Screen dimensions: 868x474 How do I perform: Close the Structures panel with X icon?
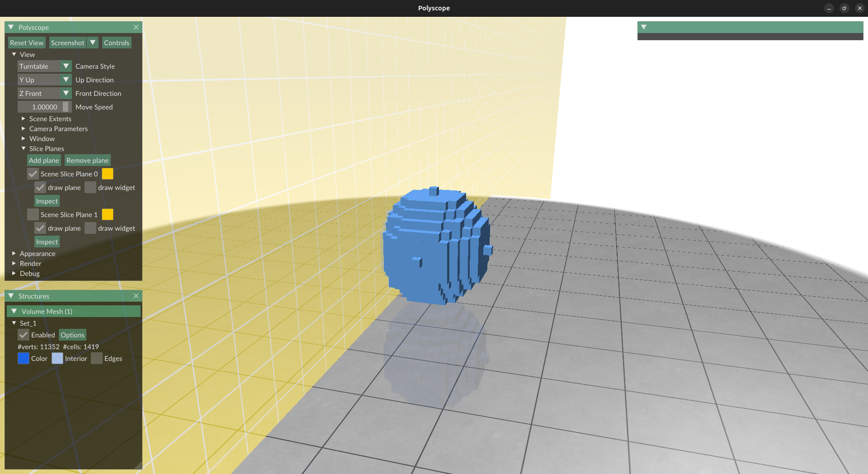point(136,296)
